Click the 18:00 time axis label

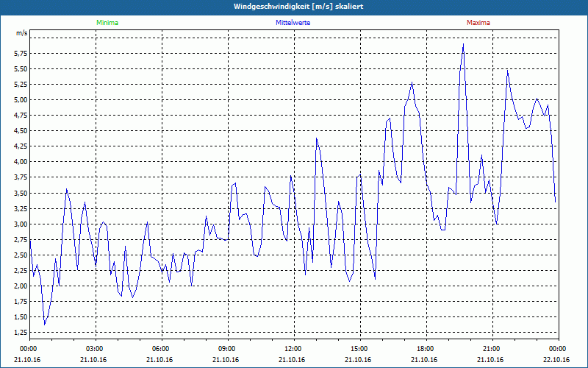click(x=424, y=349)
